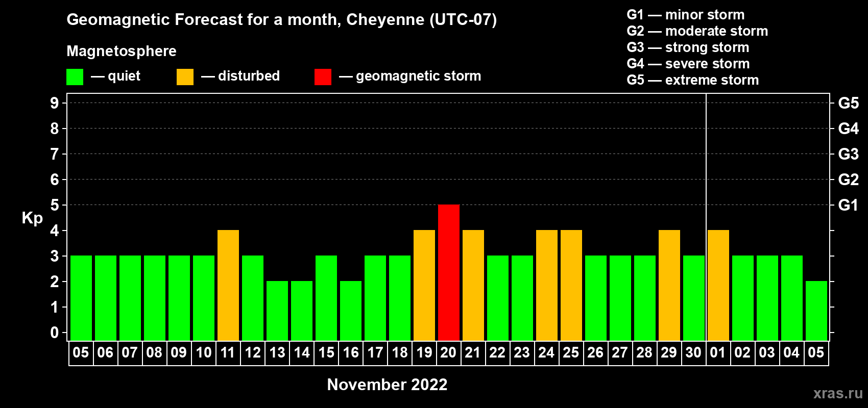Click the date label 18 on the axis
Screen dimensions: 868x408
point(400,352)
